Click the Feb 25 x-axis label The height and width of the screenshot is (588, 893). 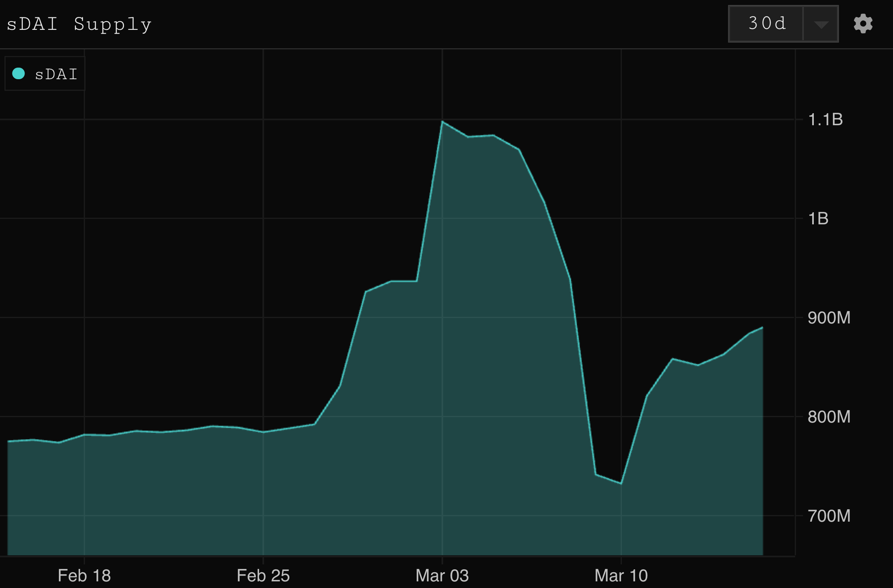coord(263,575)
